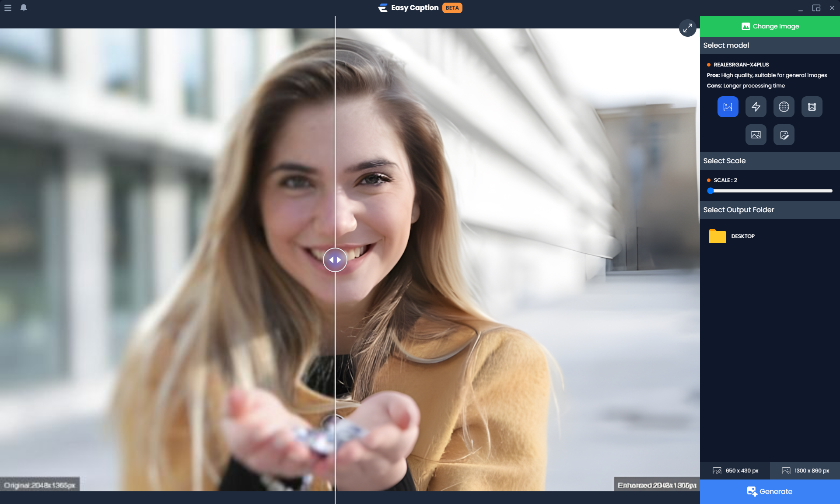Select the framed picture model icon
The height and width of the screenshot is (504, 840).
point(812,107)
